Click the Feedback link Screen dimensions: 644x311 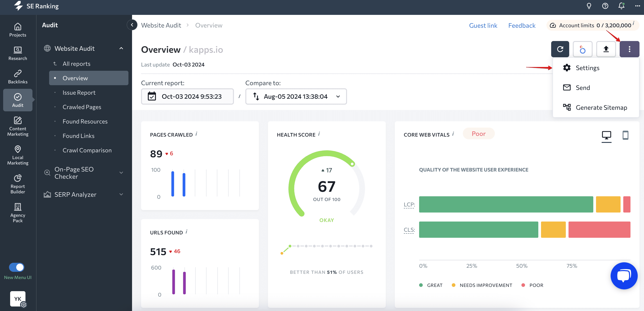pos(522,25)
